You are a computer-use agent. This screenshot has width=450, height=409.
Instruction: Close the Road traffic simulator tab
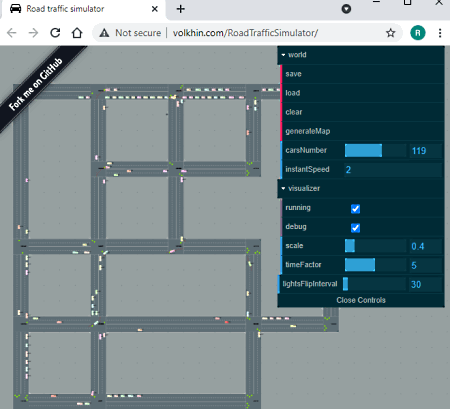coord(155,9)
